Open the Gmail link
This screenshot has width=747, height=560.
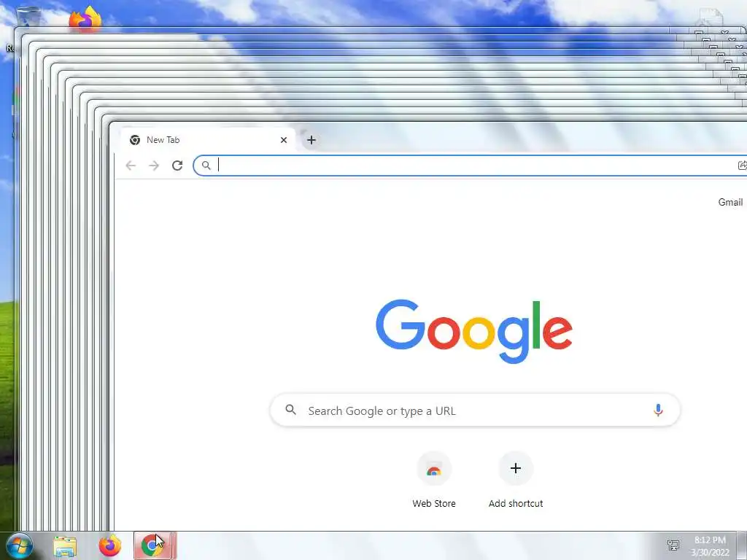(730, 203)
